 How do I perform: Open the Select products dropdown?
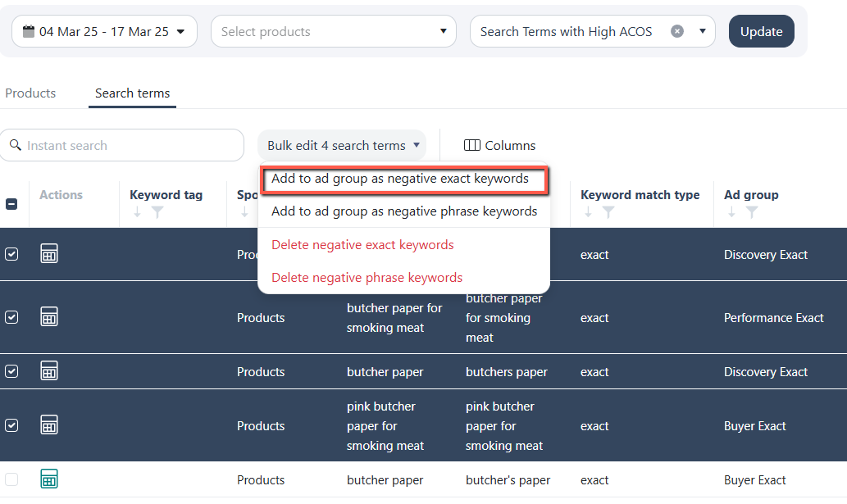click(x=334, y=31)
